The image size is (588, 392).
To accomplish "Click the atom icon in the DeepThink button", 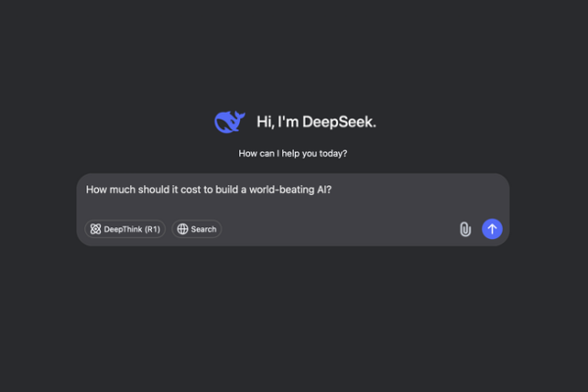I will point(96,229).
